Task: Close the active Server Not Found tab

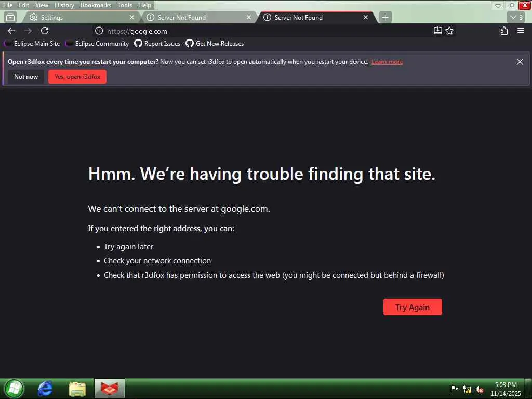Action: (366, 17)
